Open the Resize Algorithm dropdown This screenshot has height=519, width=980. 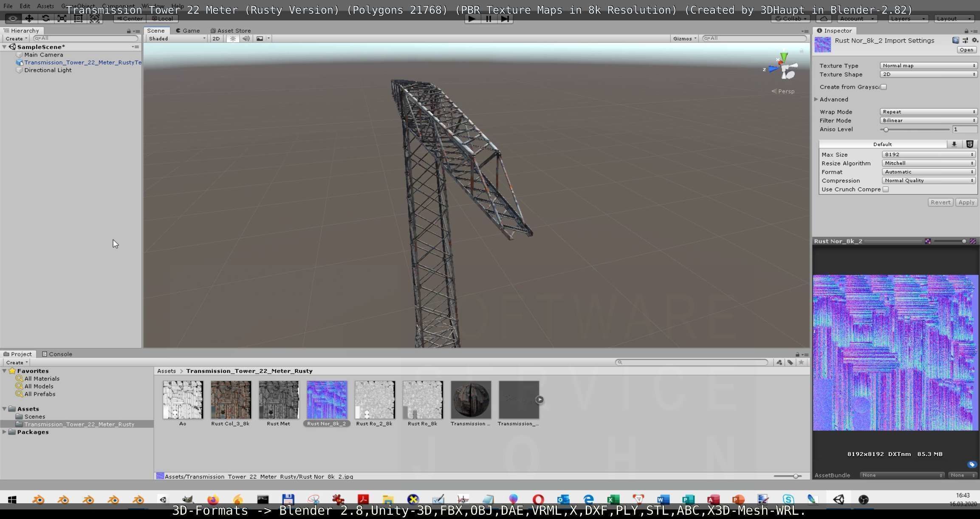click(929, 164)
